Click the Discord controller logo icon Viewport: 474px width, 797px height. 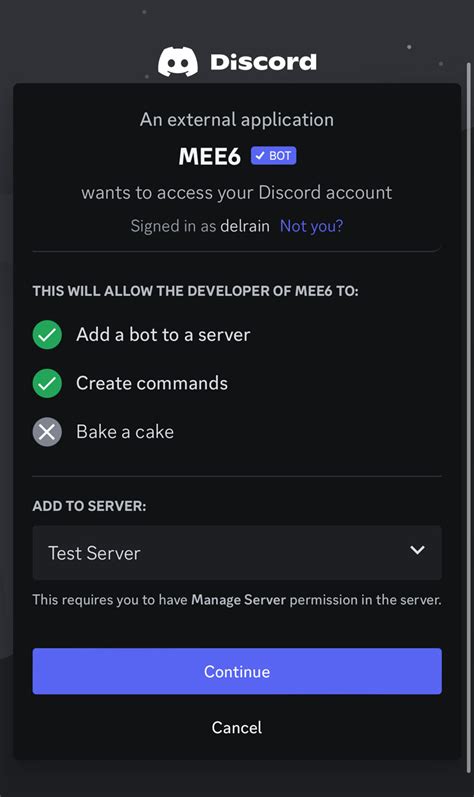coord(178,62)
